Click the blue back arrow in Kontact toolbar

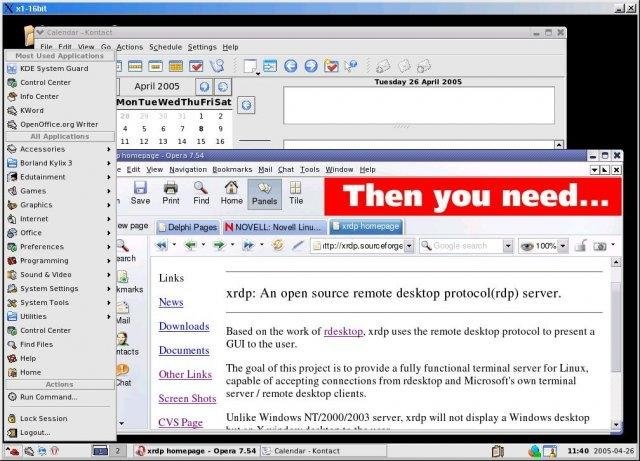pyautogui.click(x=290, y=66)
